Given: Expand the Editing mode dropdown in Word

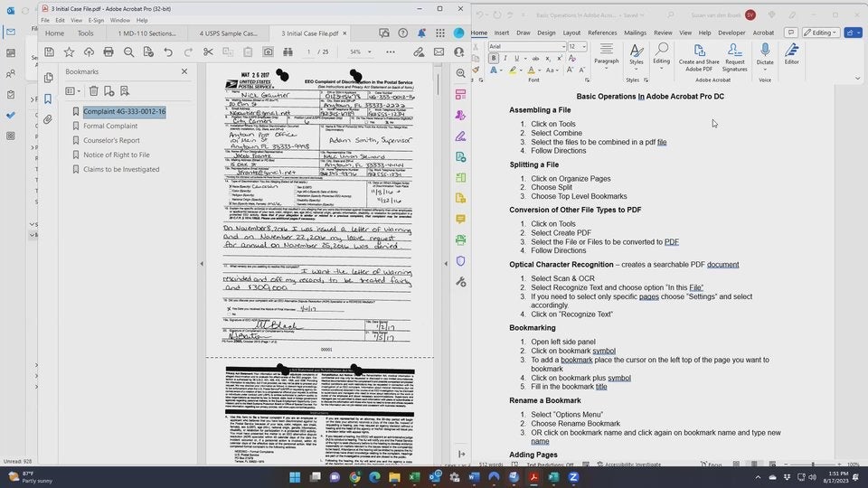Looking at the screenshot, I should tap(821, 33).
